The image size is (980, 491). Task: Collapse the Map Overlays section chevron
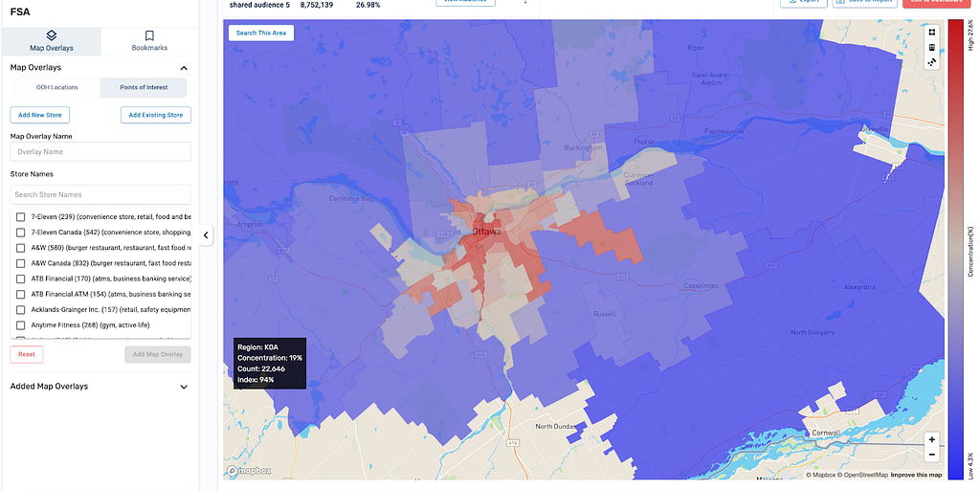[x=184, y=68]
